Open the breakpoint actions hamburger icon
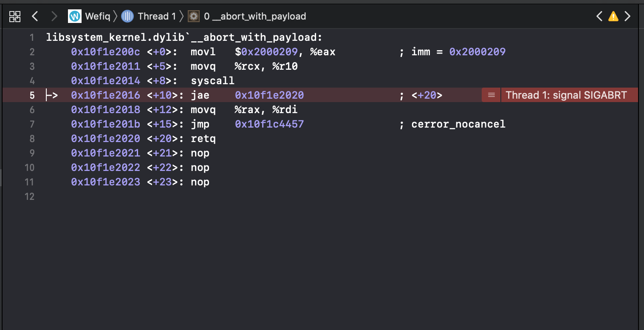This screenshot has height=330, width=644. pyautogui.click(x=491, y=95)
